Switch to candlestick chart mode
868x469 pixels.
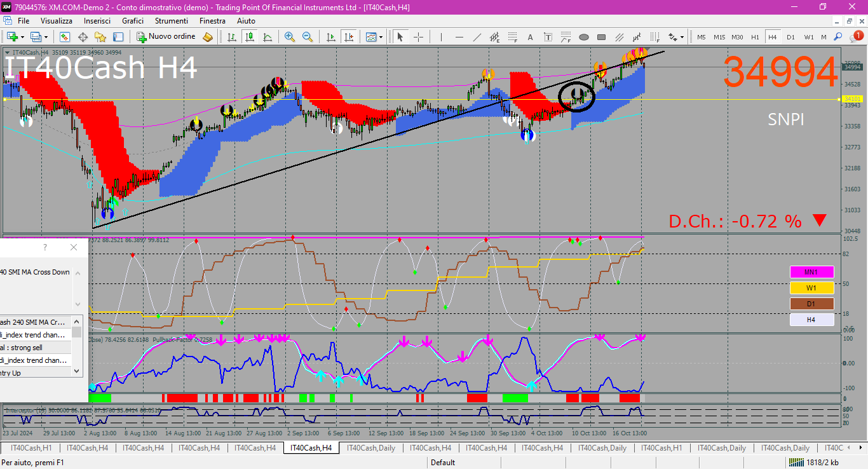(250, 37)
